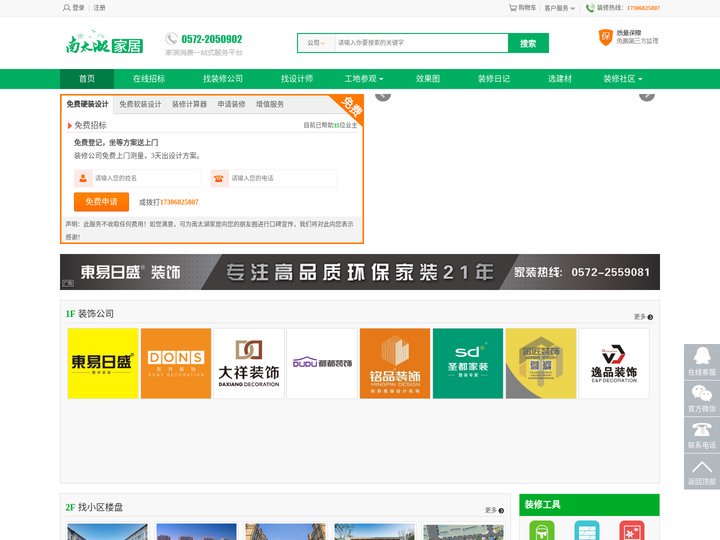Viewport: 720px width, 540px height.
Task: Click the 南太湖家居 site logo
Action: pos(104,42)
